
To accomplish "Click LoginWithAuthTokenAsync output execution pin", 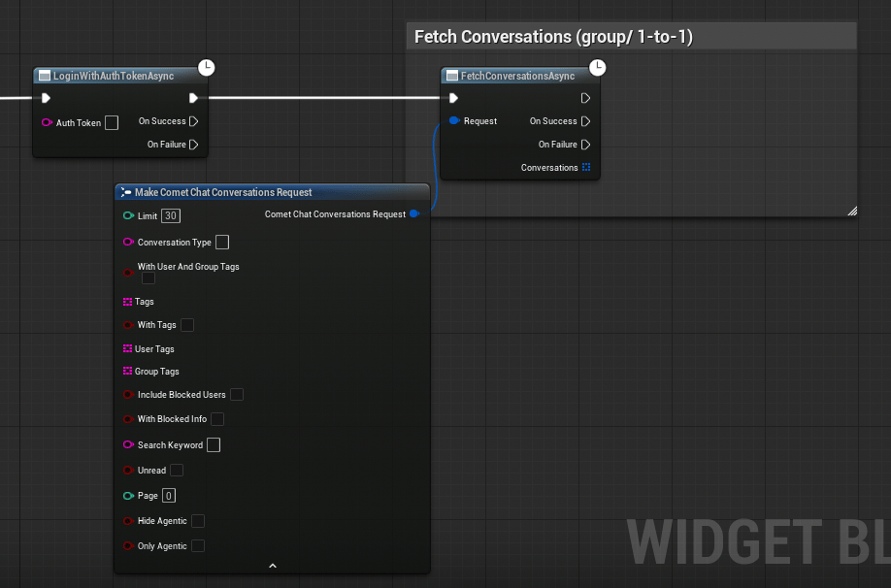I will tap(193, 98).
